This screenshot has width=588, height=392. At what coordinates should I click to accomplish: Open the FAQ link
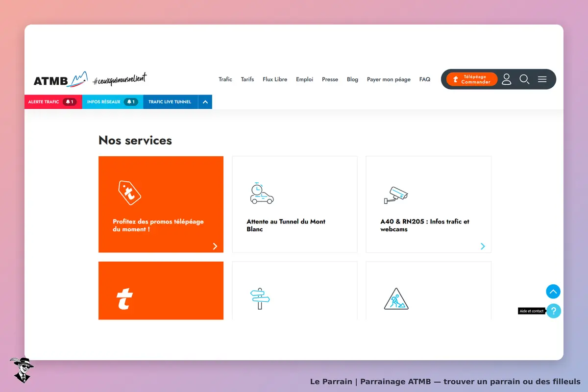425,79
